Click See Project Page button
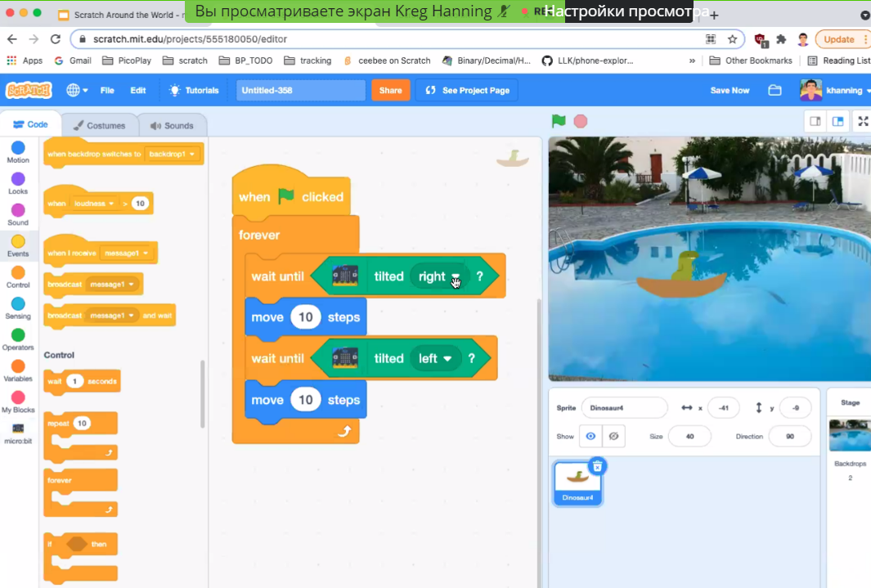871x588 pixels. pos(467,90)
